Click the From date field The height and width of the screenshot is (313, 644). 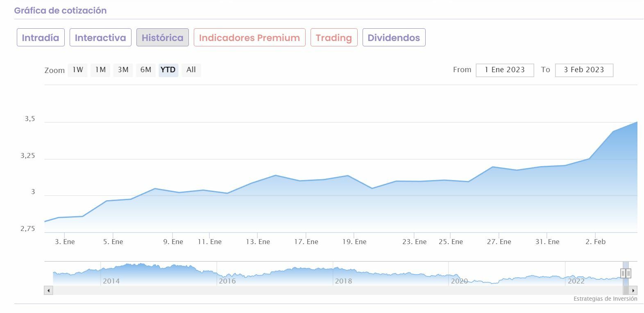(x=505, y=70)
